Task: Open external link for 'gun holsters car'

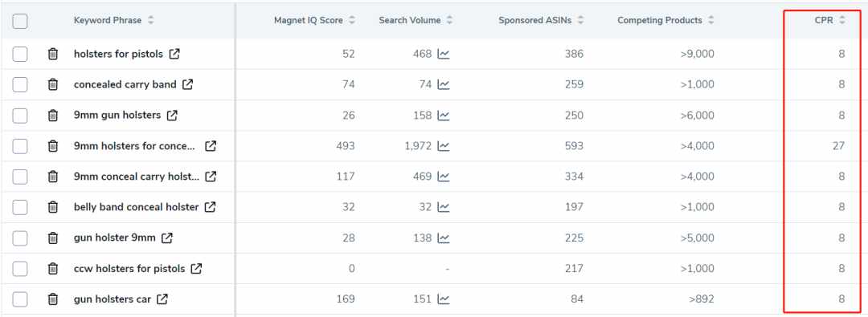Action: pyautogui.click(x=162, y=299)
